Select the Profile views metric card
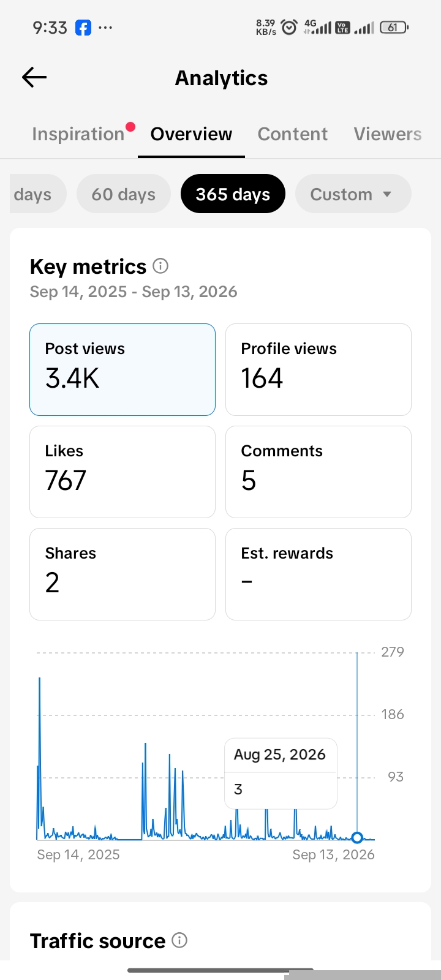441x980 pixels. (318, 369)
